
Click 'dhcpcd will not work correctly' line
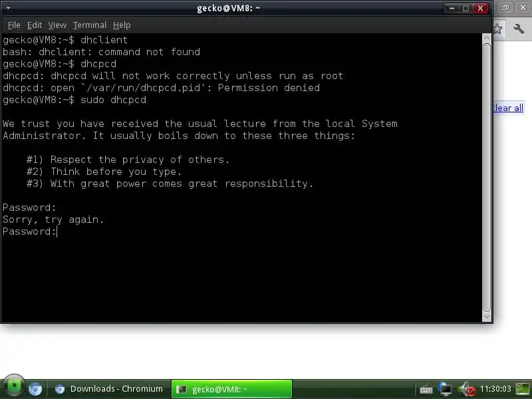tap(173, 76)
